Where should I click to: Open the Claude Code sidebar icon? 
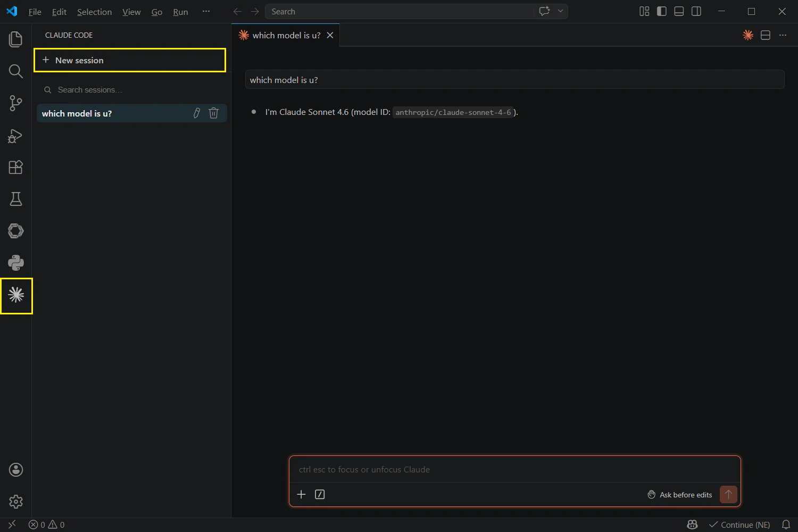pyautogui.click(x=16, y=295)
